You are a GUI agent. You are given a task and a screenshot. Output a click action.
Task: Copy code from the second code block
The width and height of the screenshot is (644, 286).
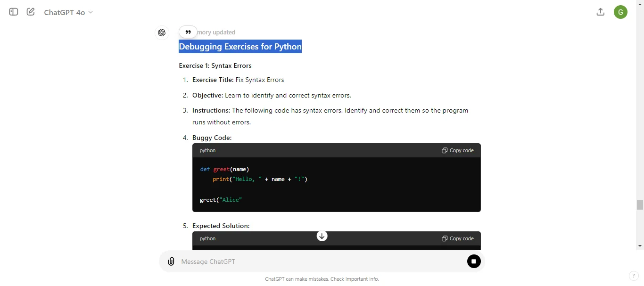pyautogui.click(x=457, y=238)
